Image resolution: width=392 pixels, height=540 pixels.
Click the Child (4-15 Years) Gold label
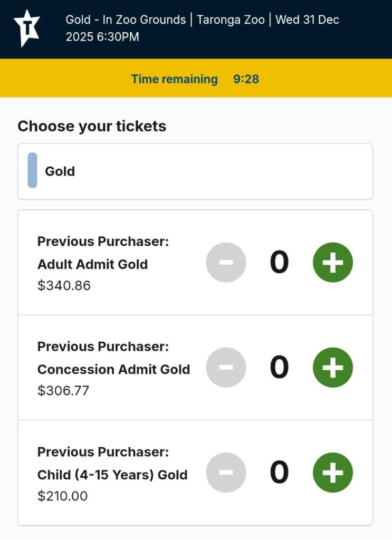pos(112,475)
